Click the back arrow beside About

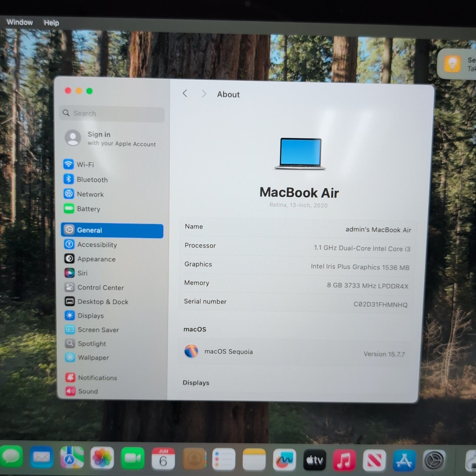(x=185, y=93)
